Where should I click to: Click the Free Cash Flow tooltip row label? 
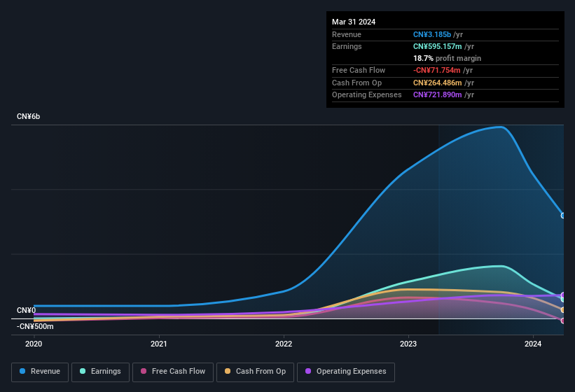tap(359, 70)
